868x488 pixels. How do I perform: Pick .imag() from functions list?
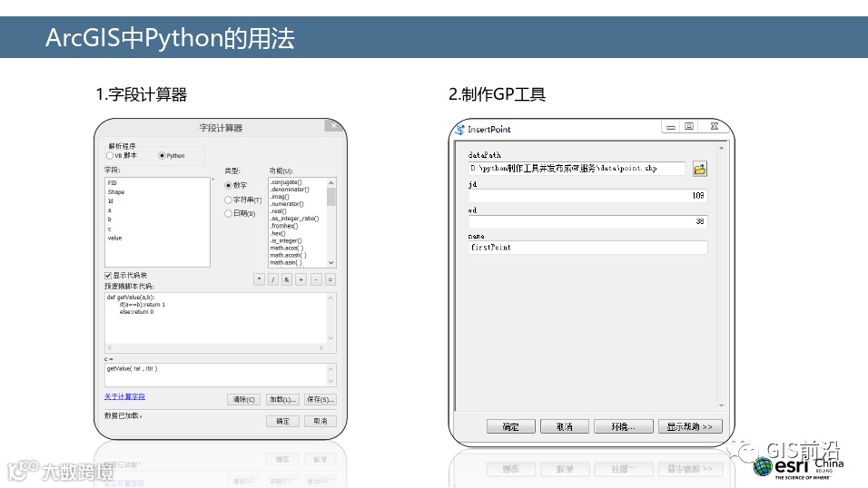tap(280, 197)
